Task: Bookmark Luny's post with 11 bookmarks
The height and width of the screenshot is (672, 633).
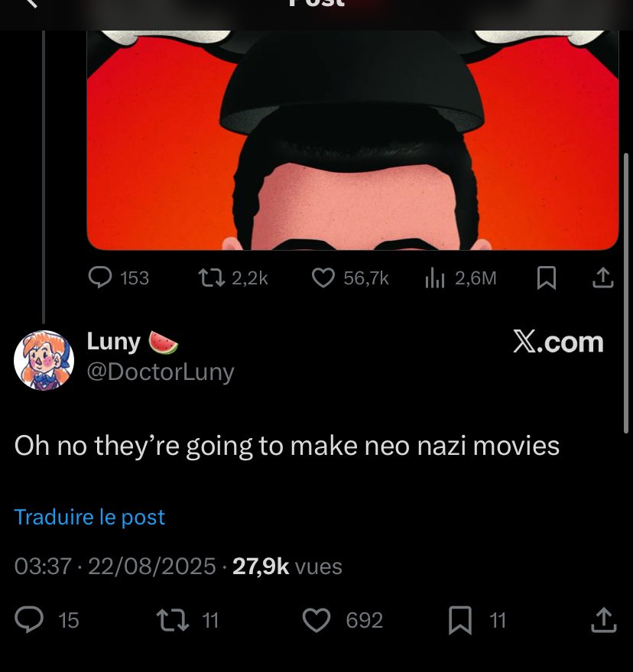Action: tap(477, 620)
